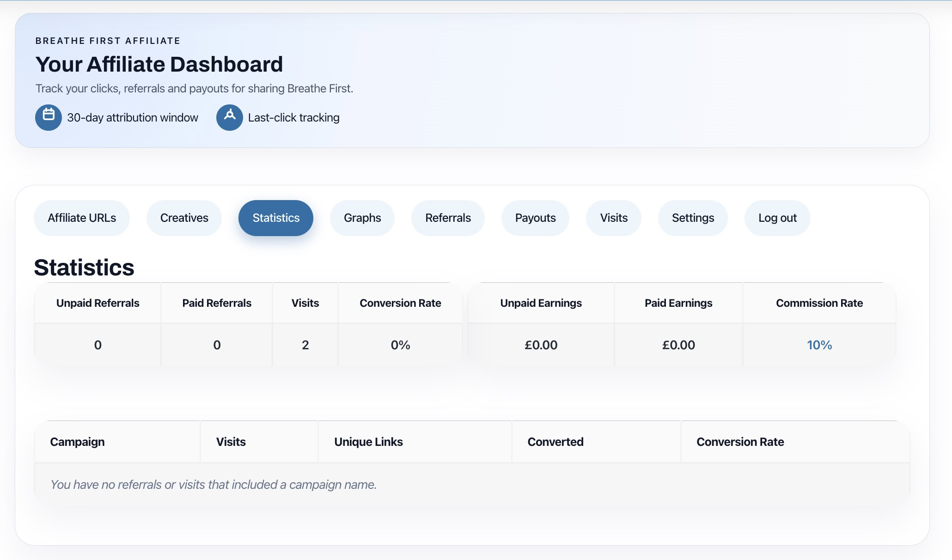Viewport: 952px width, 560px height.
Task: Open the Affiliate URLs tab
Action: tap(81, 218)
